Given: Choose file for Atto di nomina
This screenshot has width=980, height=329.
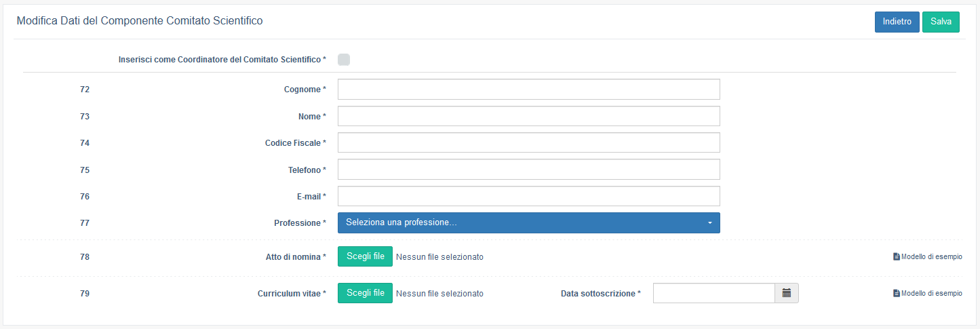Looking at the screenshot, I should pyautogui.click(x=365, y=256).
